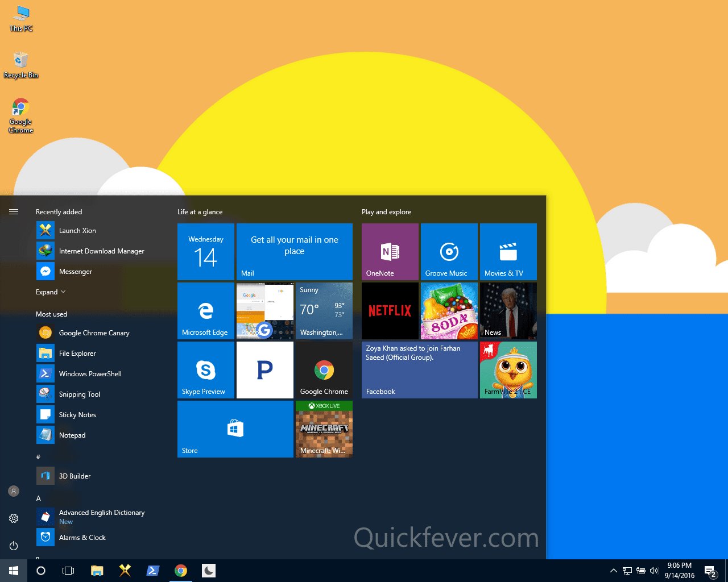Screen dimensions: 728x582
Task: Click the Windows Start button
Action: click(14, 571)
